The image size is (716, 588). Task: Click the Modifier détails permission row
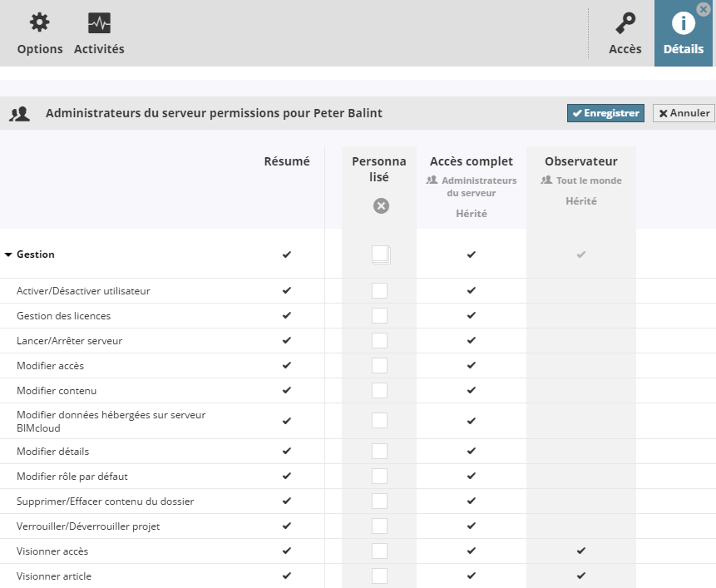coord(53,452)
